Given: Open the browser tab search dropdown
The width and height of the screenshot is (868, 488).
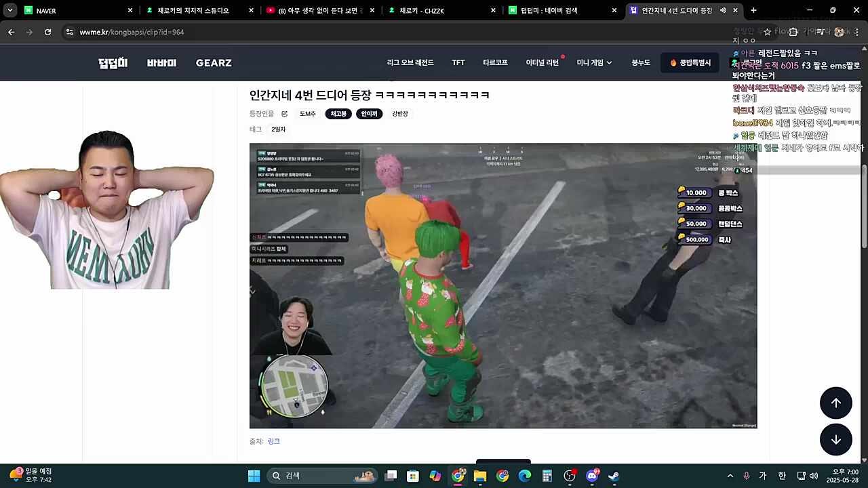Looking at the screenshot, I should point(10,10).
